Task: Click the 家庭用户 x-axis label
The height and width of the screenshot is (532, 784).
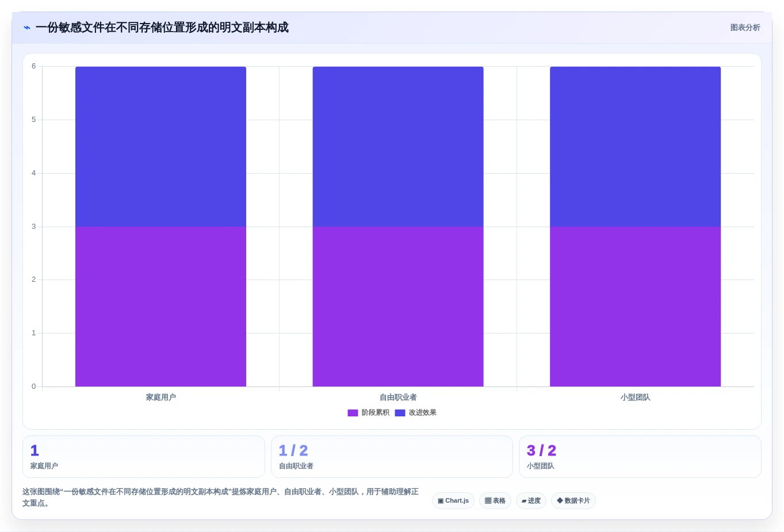Action: click(160, 397)
